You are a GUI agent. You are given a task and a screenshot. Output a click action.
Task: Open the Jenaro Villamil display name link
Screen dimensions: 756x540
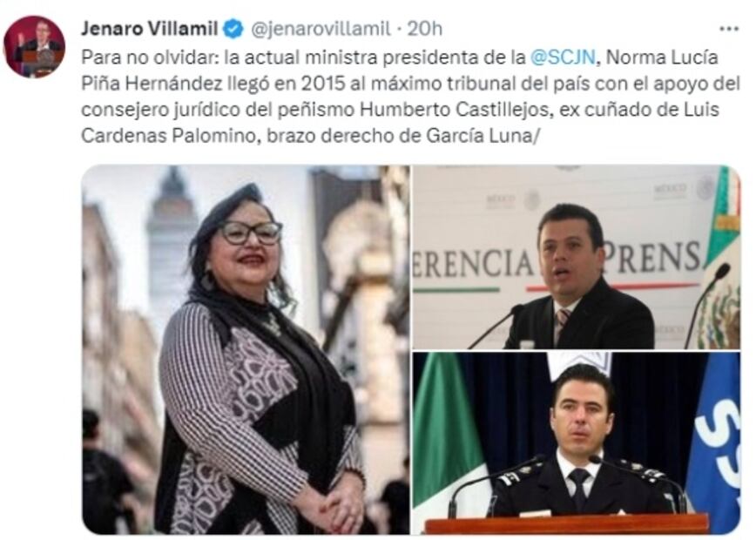pyautogui.click(x=150, y=29)
